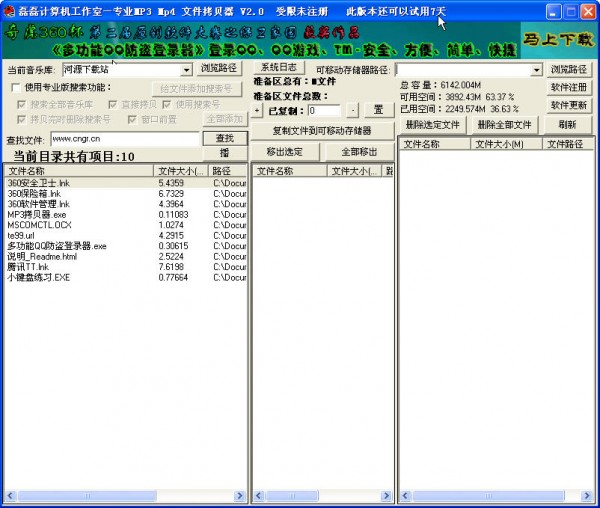Click middle list 文件名称 header
This screenshot has width=600, height=508.
[x=290, y=171]
